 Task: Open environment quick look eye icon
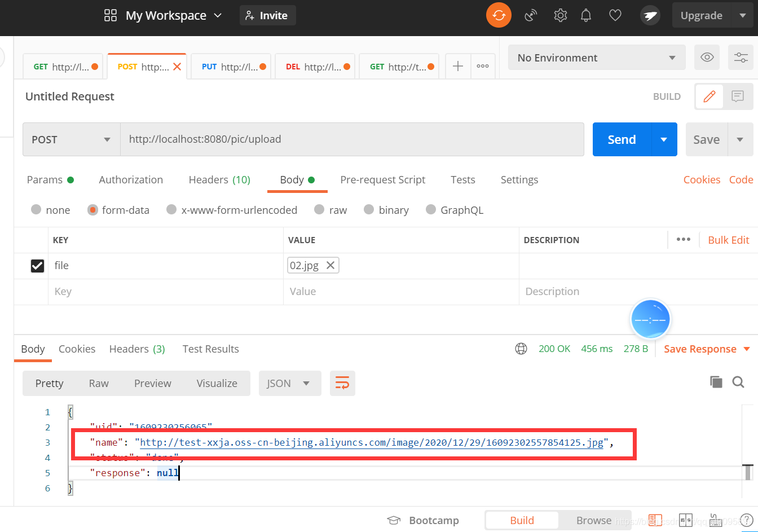(x=707, y=58)
